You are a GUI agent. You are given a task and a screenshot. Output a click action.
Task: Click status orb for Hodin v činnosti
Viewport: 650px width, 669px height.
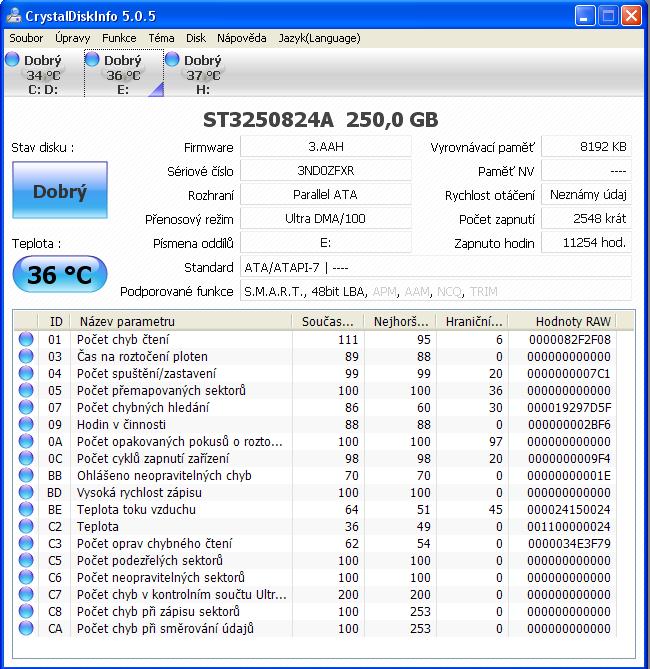[26, 425]
